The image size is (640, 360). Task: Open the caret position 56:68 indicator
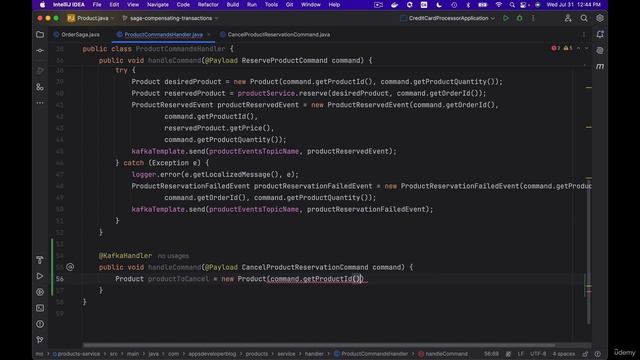point(491,354)
